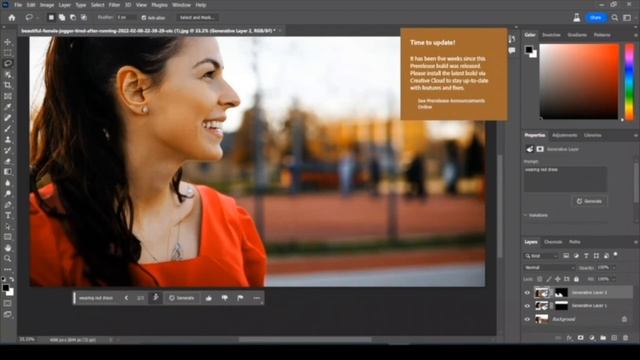Choose Add to selection mode

(62, 18)
